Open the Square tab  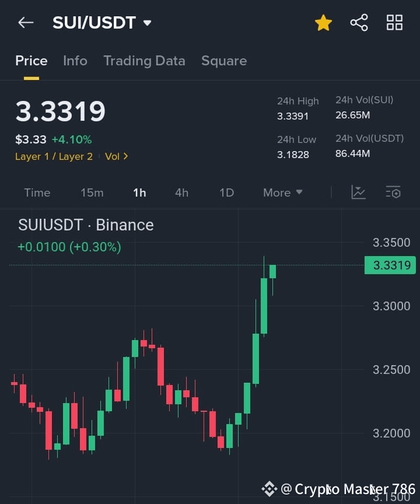[224, 61]
